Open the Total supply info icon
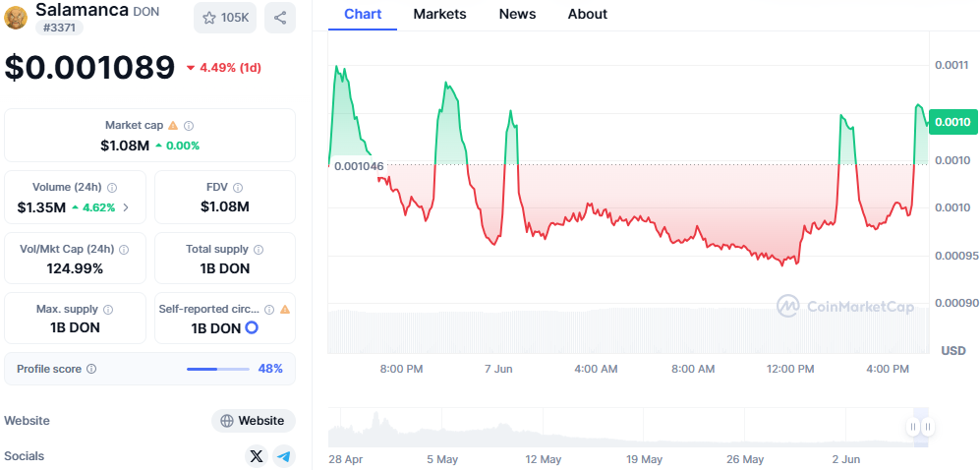Viewport: 980px width, 470px height. (259, 250)
